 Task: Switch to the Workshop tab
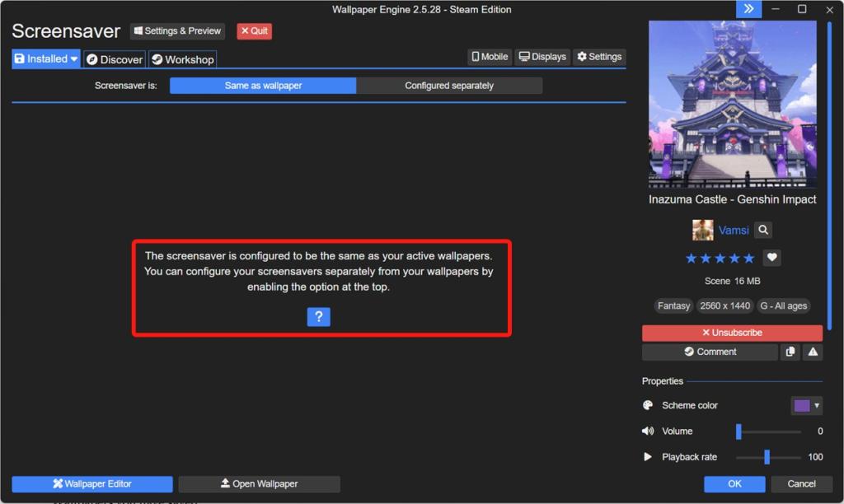coord(182,58)
